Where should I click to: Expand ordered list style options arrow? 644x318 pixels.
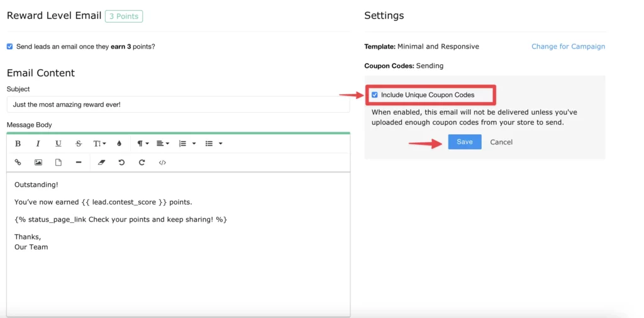point(194,144)
